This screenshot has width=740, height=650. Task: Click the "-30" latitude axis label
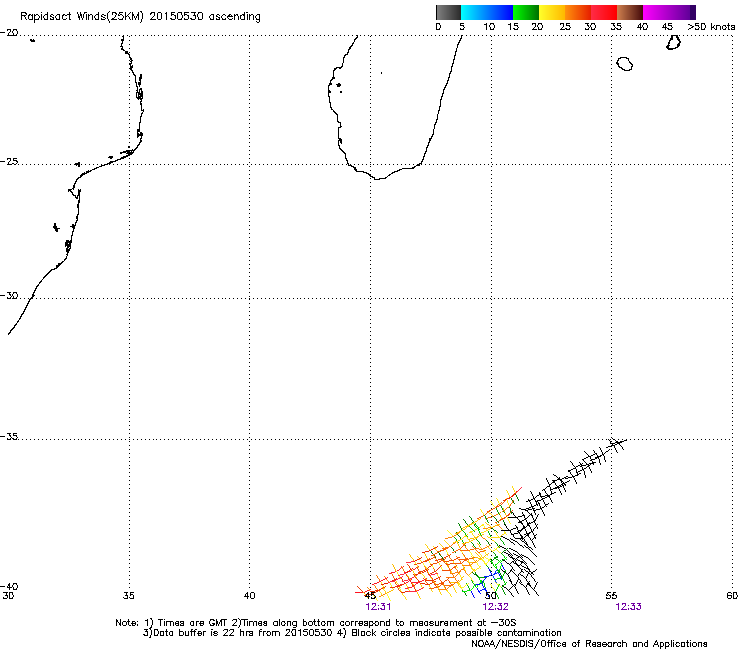pos(9,295)
